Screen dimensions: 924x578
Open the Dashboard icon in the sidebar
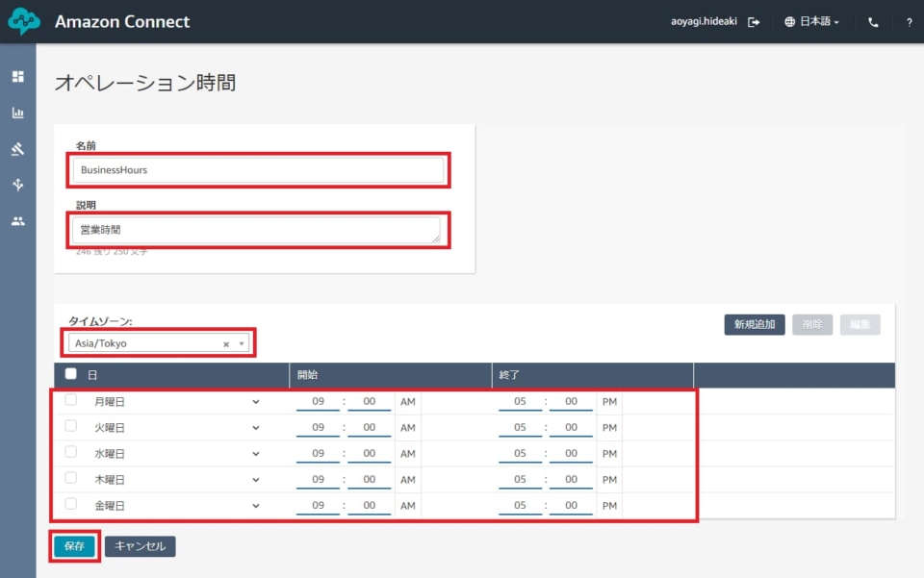point(17,76)
